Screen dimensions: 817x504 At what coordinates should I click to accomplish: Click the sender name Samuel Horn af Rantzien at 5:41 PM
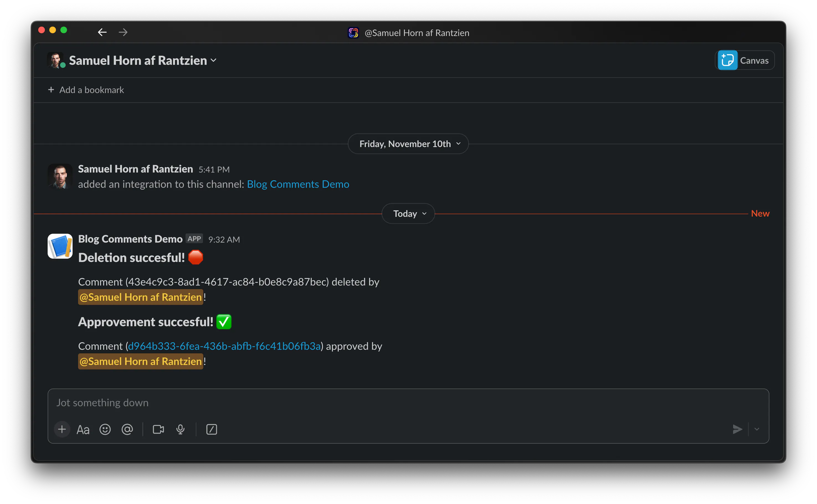pos(135,169)
